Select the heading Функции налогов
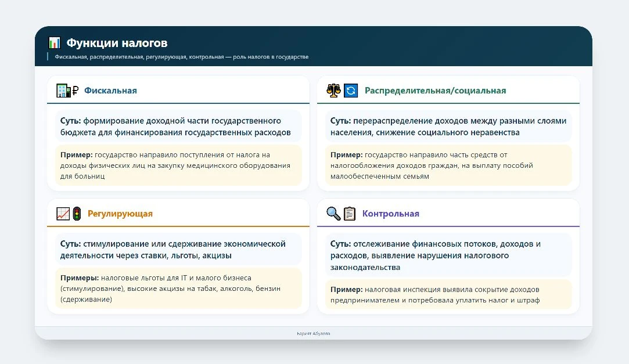This screenshot has height=364, width=629. (x=117, y=43)
